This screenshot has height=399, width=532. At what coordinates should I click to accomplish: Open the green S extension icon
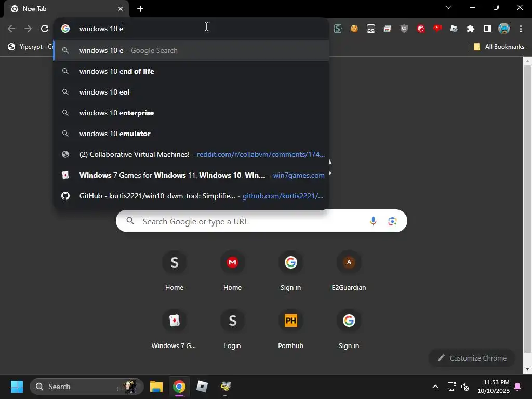point(338,29)
